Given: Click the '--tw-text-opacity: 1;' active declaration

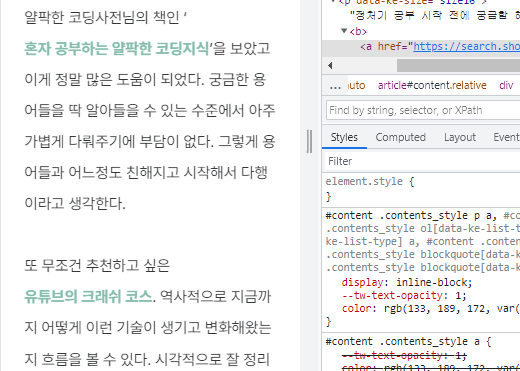Looking at the screenshot, I should [x=404, y=295].
